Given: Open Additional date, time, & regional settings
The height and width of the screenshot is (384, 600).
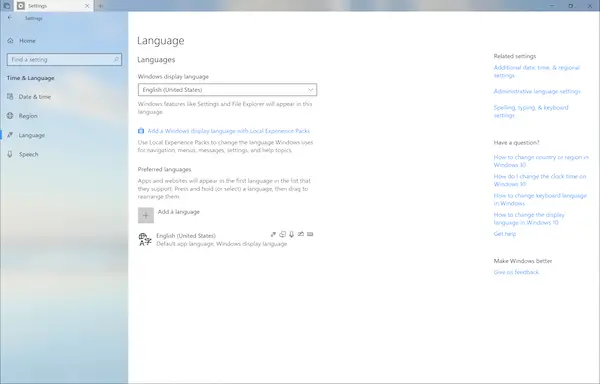Looking at the screenshot, I should (536, 72).
